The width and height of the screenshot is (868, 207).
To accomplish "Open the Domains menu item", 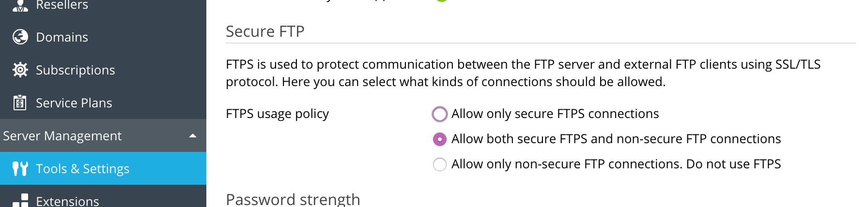I will point(62,37).
